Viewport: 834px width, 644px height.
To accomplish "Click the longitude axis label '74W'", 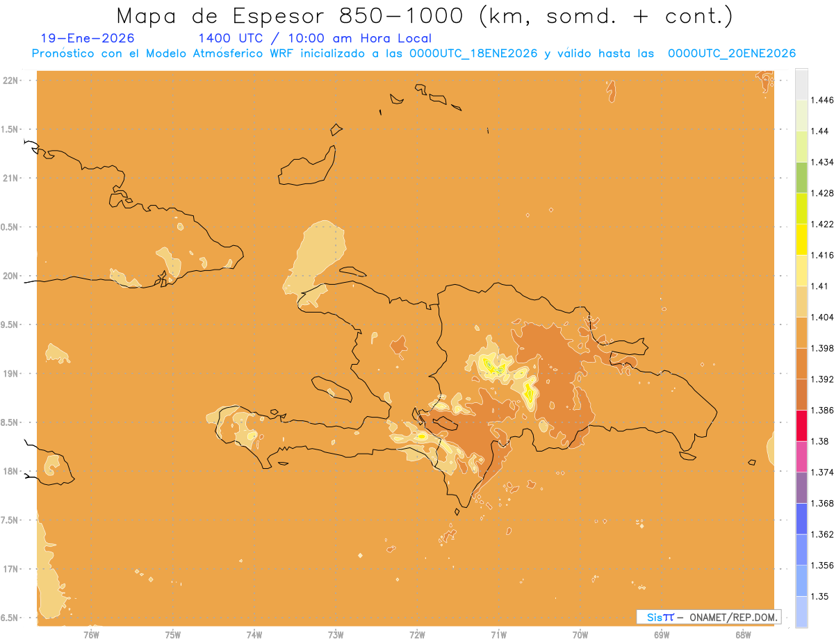I will click(x=254, y=635).
